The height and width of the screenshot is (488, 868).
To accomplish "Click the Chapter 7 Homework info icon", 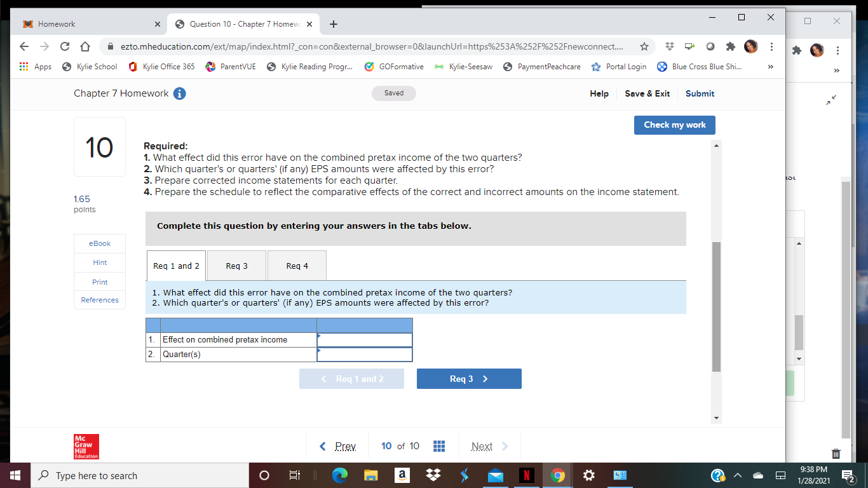I will 179,93.
